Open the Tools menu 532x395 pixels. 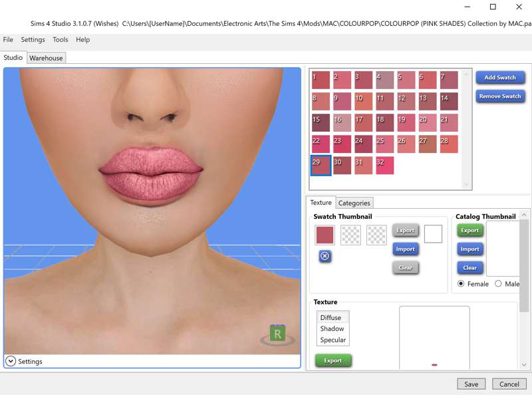click(61, 40)
